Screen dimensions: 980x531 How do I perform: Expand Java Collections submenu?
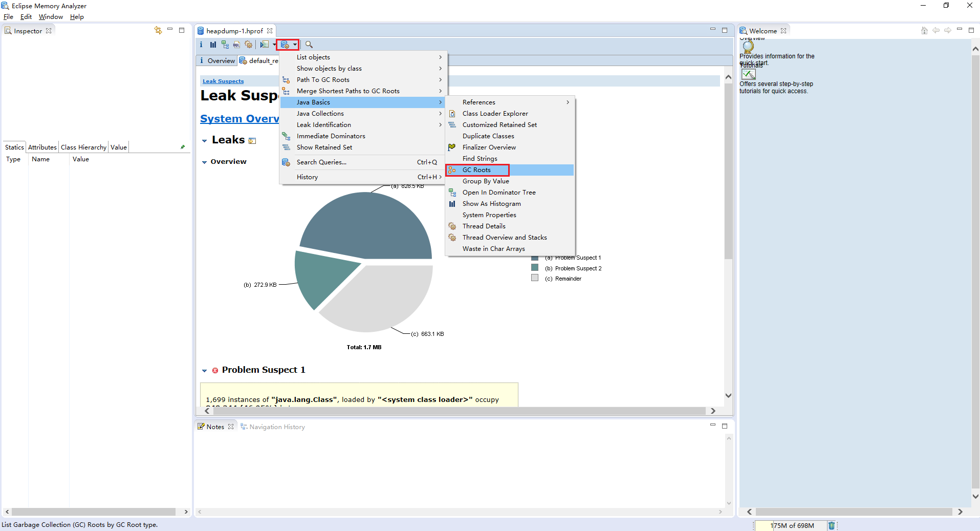click(363, 114)
